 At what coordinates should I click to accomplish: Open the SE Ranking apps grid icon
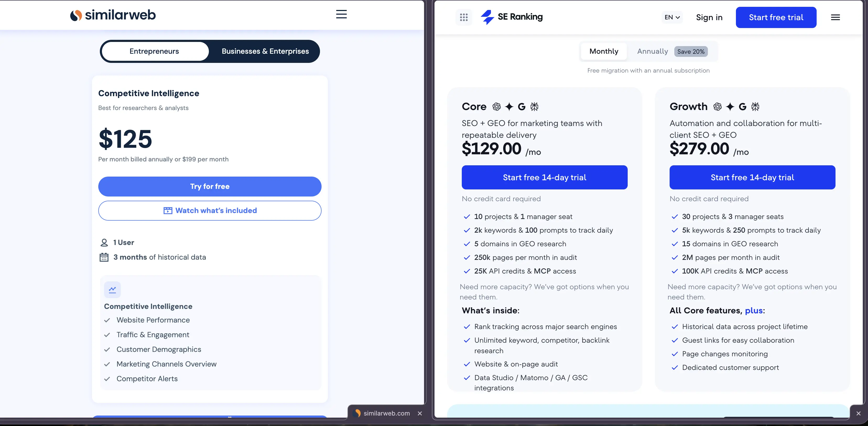coord(464,17)
